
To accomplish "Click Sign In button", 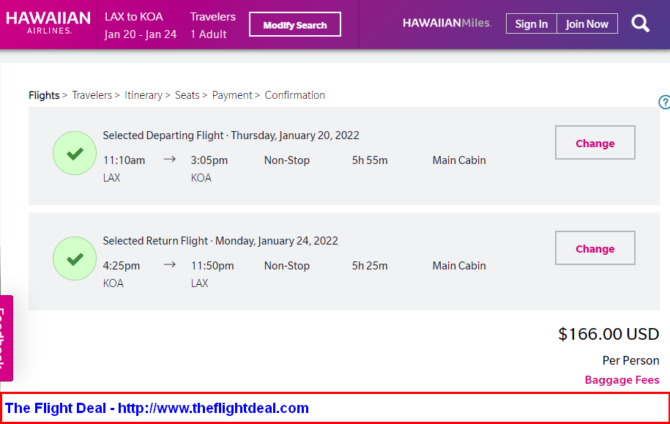I will pyautogui.click(x=531, y=24).
